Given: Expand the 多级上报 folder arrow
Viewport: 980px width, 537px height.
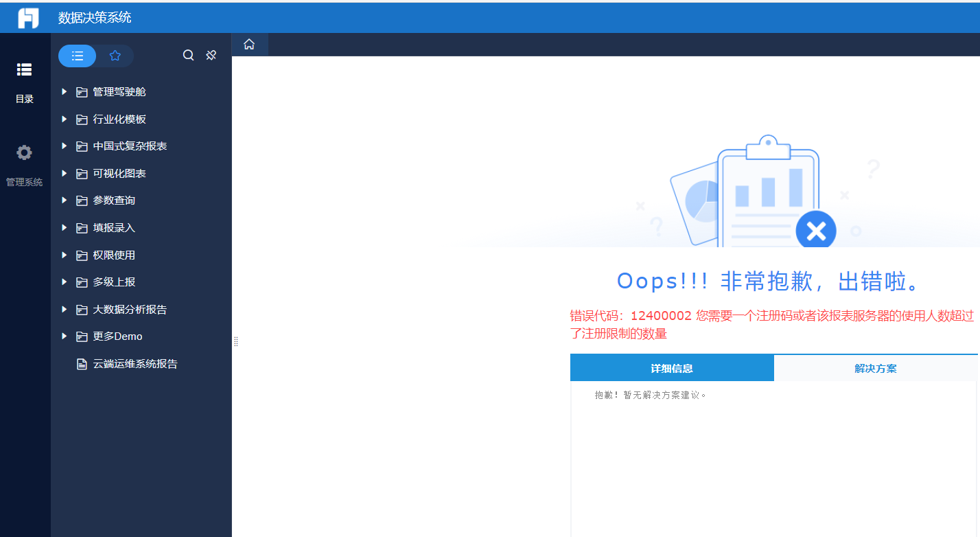Looking at the screenshot, I should click(x=64, y=282).
